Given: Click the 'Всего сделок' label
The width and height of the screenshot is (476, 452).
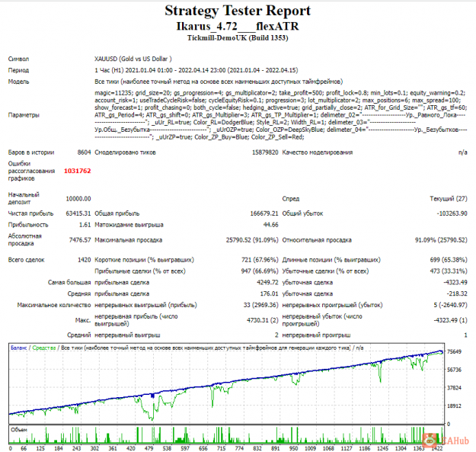Looking at the screenshot, I should click(x=27, y=260).
